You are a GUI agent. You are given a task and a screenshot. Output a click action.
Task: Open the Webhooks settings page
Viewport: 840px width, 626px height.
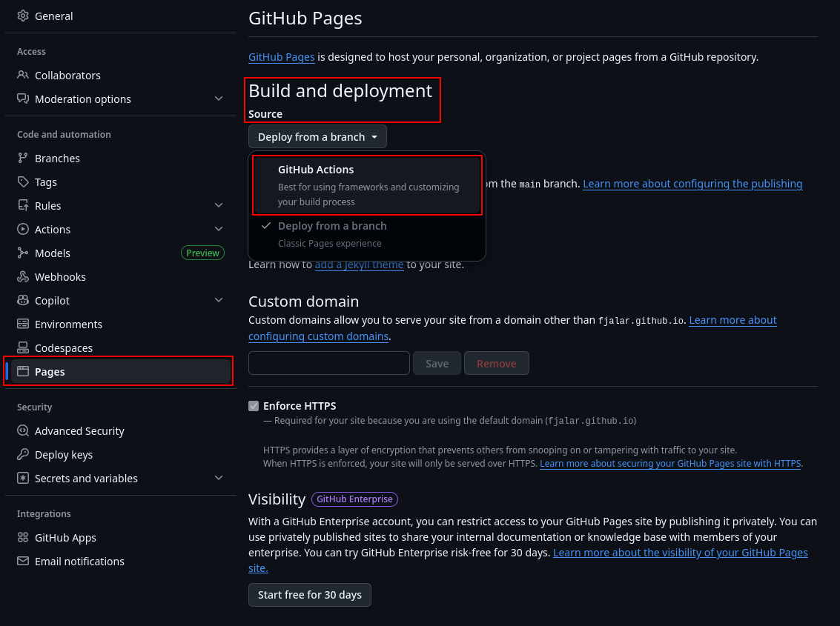(121, 276)
